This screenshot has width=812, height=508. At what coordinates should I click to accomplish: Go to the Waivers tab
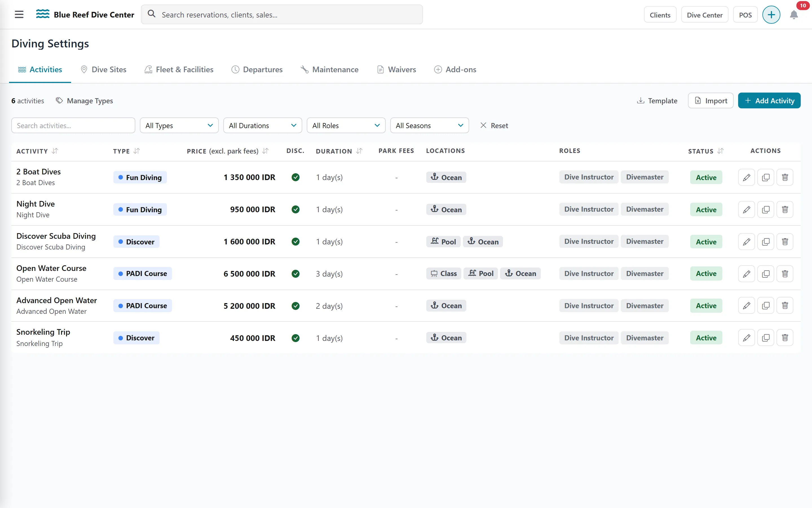[397, 69]
